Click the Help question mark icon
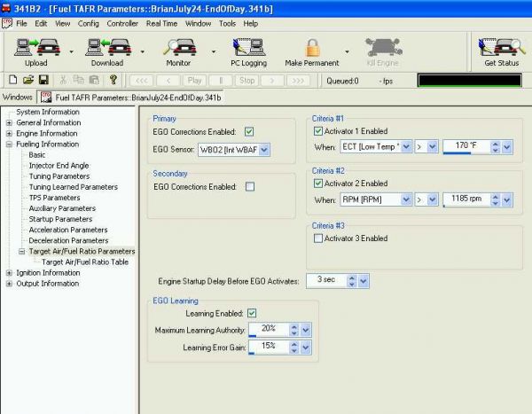 pos(113,80)
